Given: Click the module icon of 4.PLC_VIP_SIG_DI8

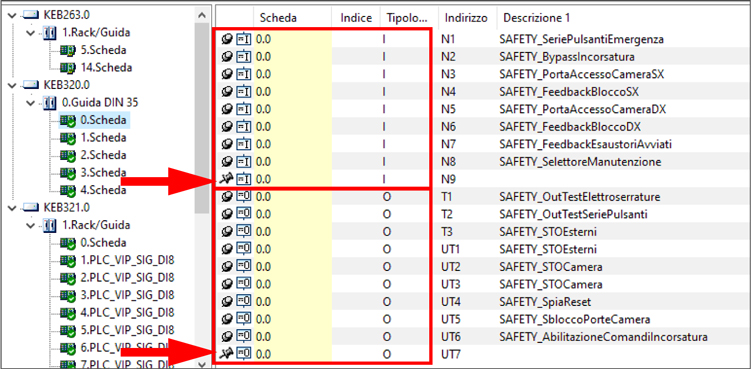Looking at the screenshot, I should [68, 313].
